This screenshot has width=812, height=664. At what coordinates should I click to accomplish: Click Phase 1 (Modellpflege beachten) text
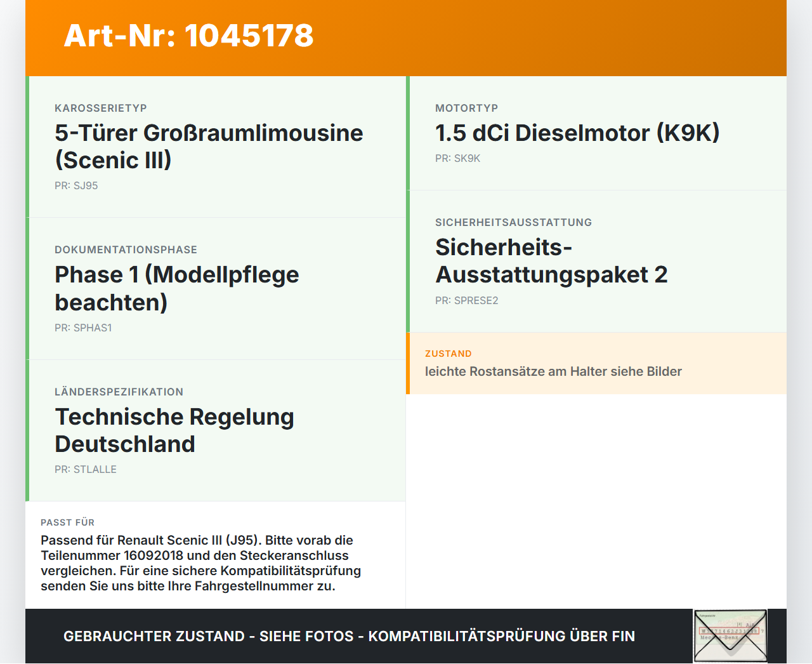click(x=177, y=288)
